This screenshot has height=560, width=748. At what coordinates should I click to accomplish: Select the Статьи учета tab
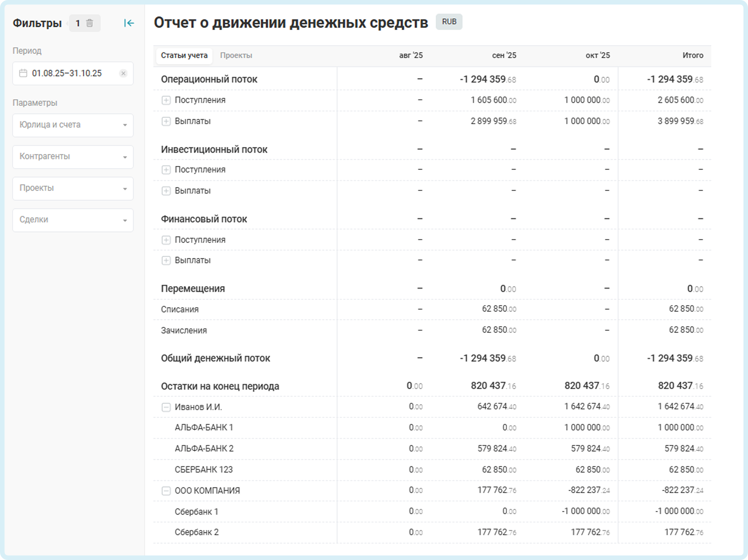point(184,55)
